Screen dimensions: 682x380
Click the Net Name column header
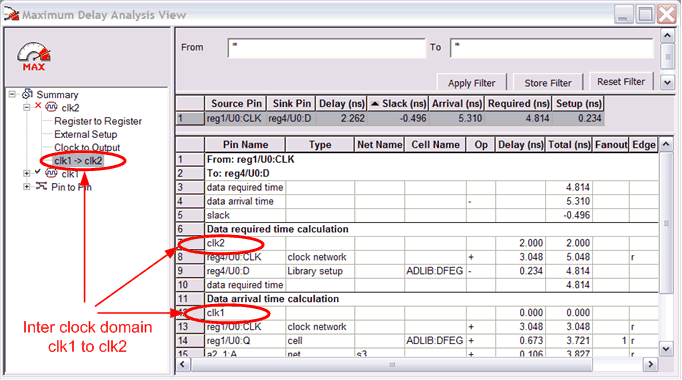point(379,144)
